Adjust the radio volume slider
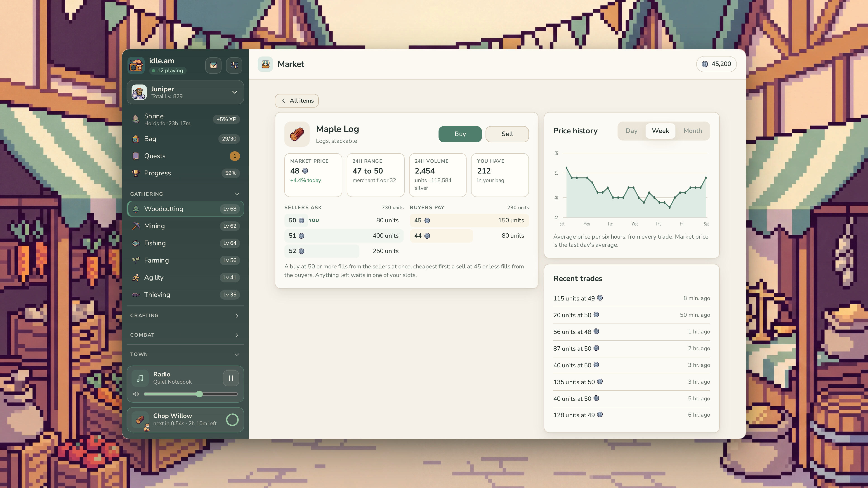 pos(191,394)
